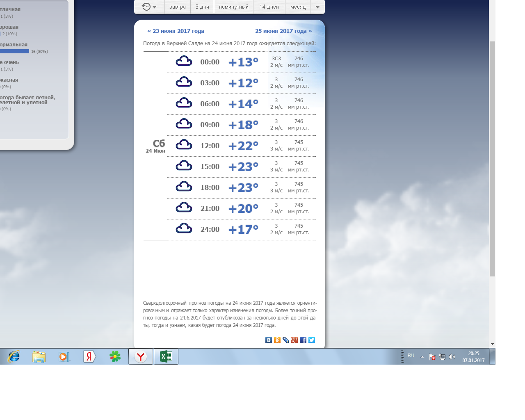
Task: Go to previous day 23 июня 2017
Action: click(x=176, y=31)
